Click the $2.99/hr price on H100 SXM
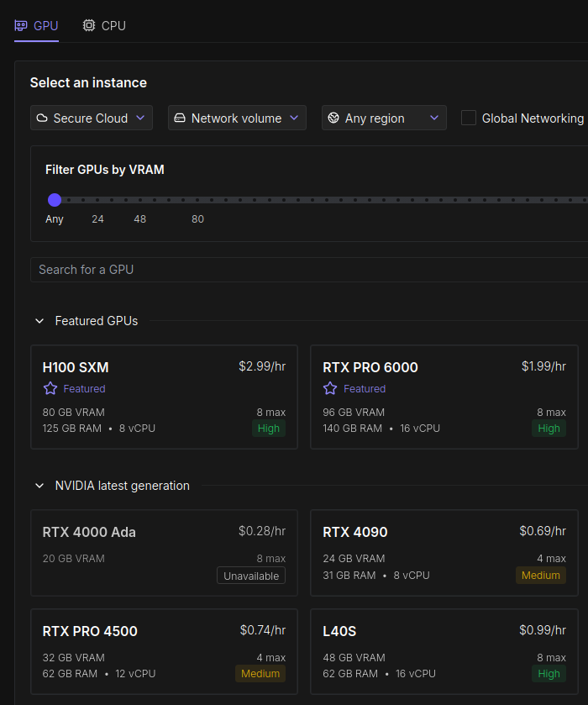The height and width of the screenshot is (705, 588). point(262,366)
